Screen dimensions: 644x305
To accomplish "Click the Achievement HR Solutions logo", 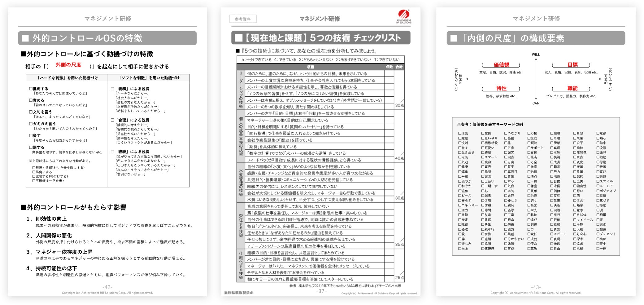I will 404,16.
